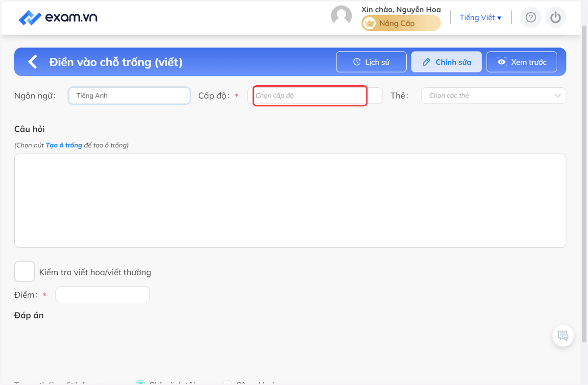Open the Lịch sử history tab

click(x=371, y=62)
